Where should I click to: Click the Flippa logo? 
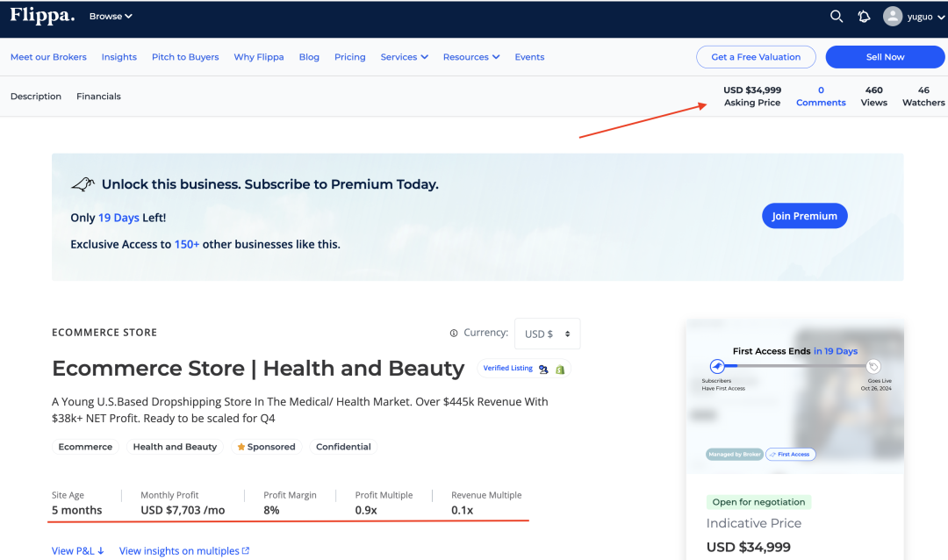click(x=42, y=16)
